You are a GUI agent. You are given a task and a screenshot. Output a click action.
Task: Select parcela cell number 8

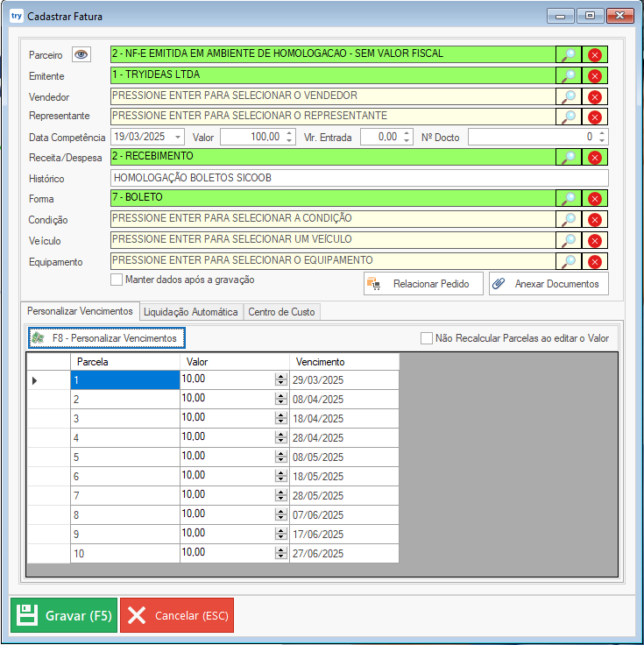click(125, 515)
